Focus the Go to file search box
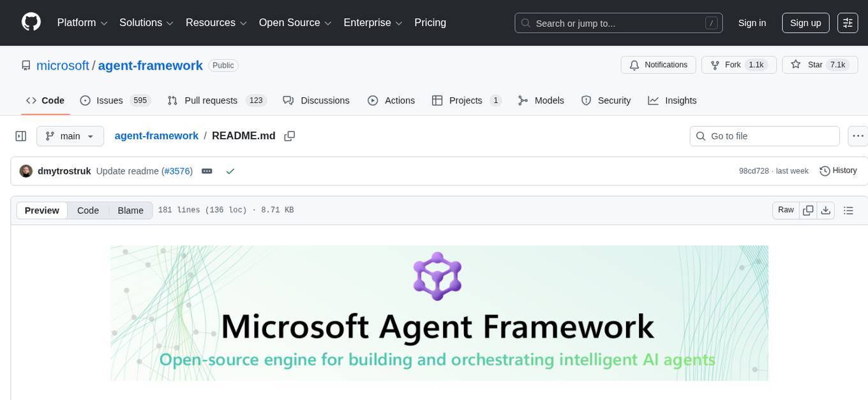Image resolution: width=868 pixels, height=400 pixels. click(764, 135)
